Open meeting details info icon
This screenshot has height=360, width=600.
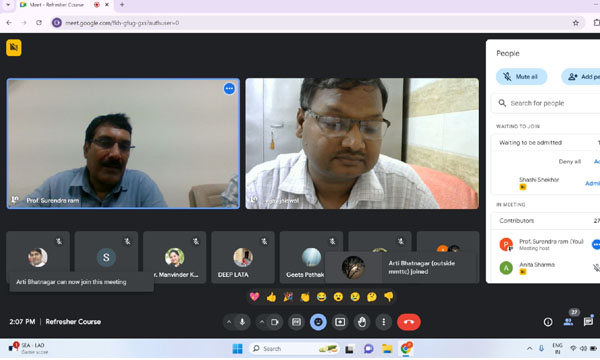(548, 322)
